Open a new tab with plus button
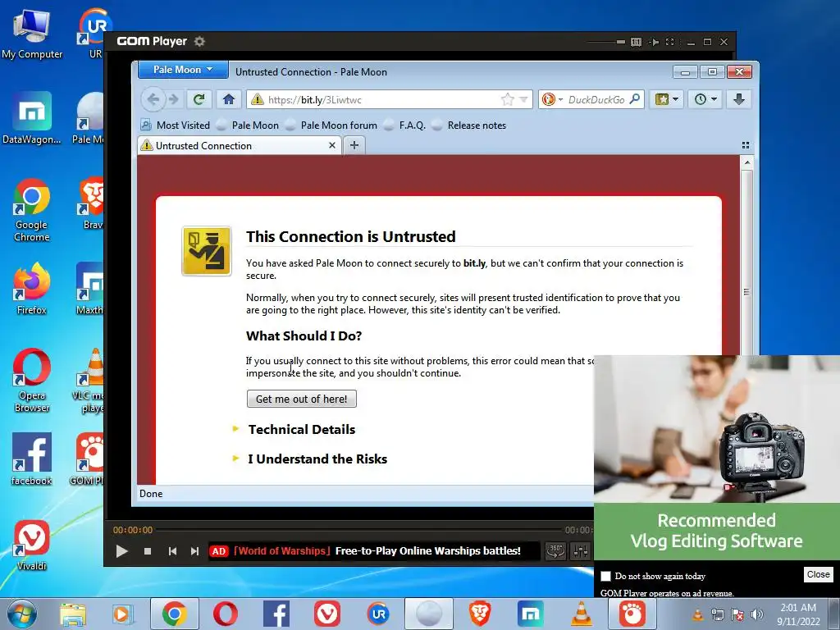This screenshot has height=630, width=840. (354, 145)
